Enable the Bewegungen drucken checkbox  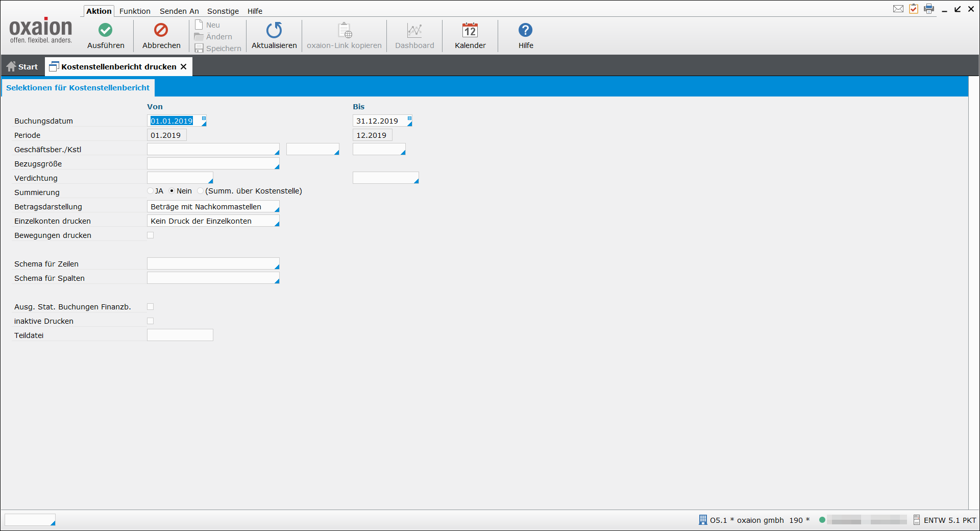click(151, 235)
